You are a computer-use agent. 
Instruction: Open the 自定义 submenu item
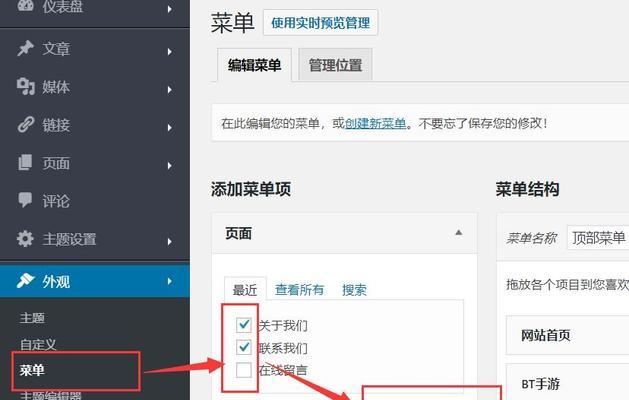[38, 344]
